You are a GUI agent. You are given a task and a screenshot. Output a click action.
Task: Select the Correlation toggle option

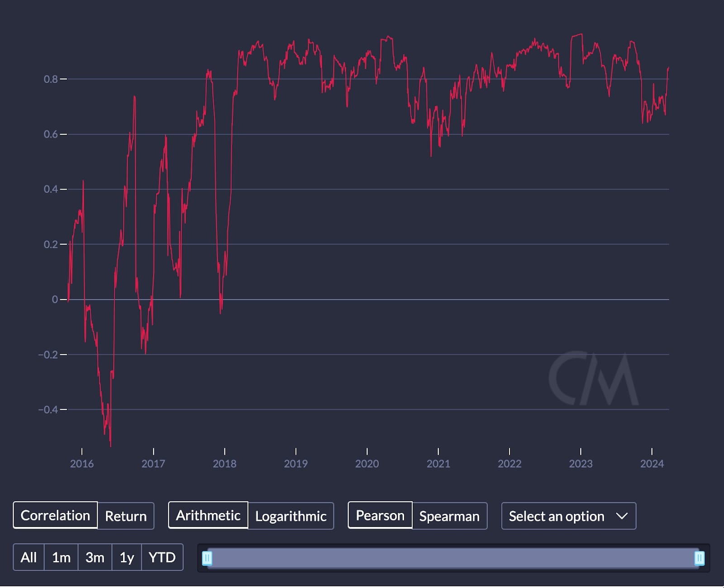(55, 515)
